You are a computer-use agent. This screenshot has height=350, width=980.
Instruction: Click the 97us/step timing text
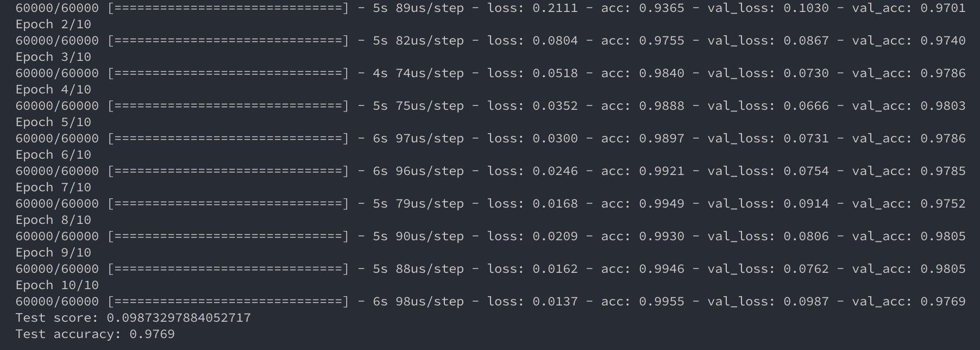(430, 139)
